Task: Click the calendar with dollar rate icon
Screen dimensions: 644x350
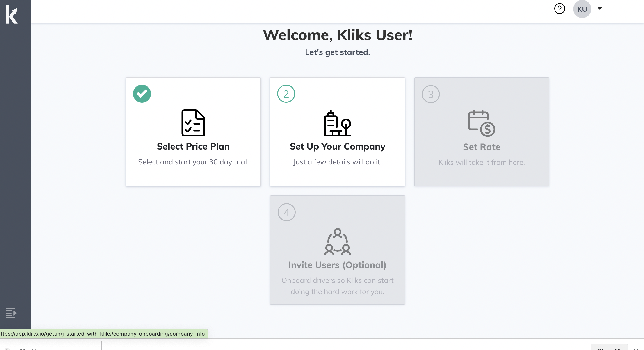Action: click(x=481, y=123)
